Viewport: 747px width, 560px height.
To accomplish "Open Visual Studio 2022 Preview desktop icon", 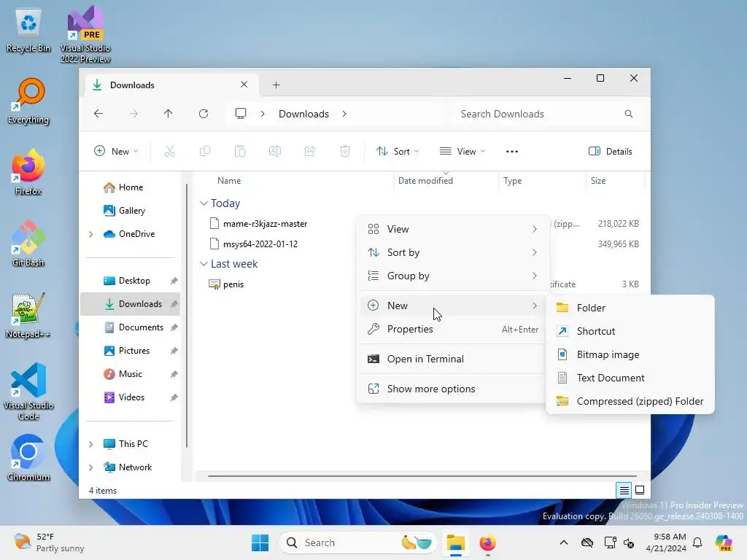I will 85,34.
